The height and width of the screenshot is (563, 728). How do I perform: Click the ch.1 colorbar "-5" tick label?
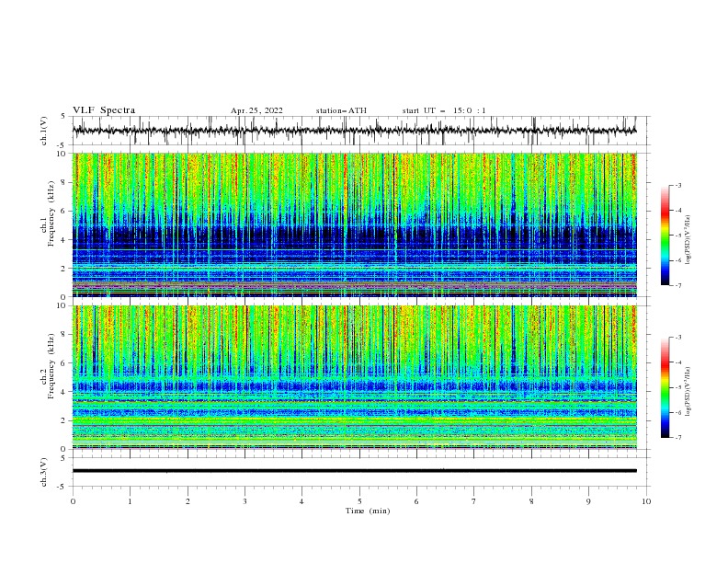point(678,236)
